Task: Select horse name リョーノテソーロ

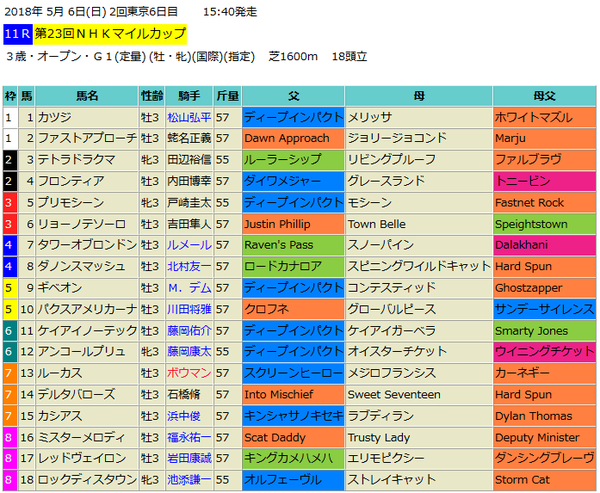Action: tap(82, 224)
